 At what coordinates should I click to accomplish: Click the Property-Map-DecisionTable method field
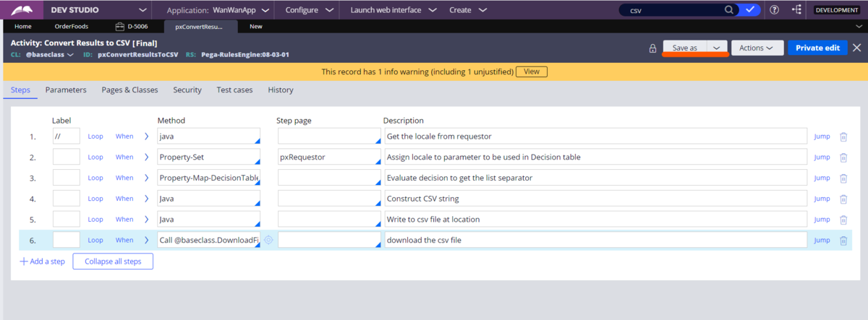click(208, 178)
